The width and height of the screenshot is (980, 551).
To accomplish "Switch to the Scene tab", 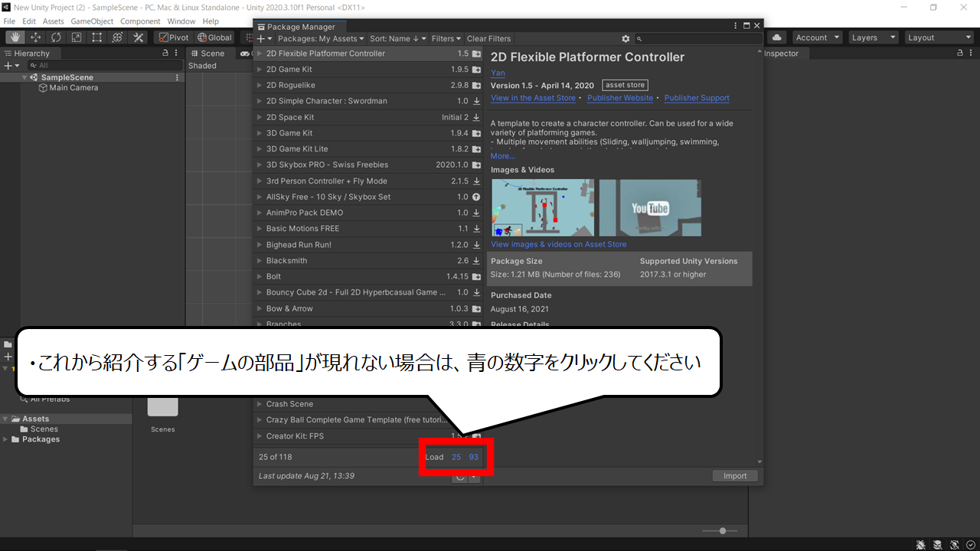I will (207, 54).
